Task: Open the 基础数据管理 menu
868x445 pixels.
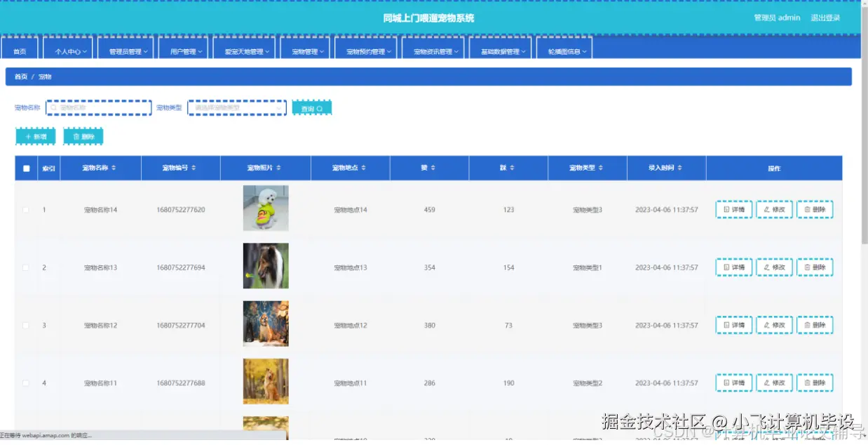Action: (501, 51)
